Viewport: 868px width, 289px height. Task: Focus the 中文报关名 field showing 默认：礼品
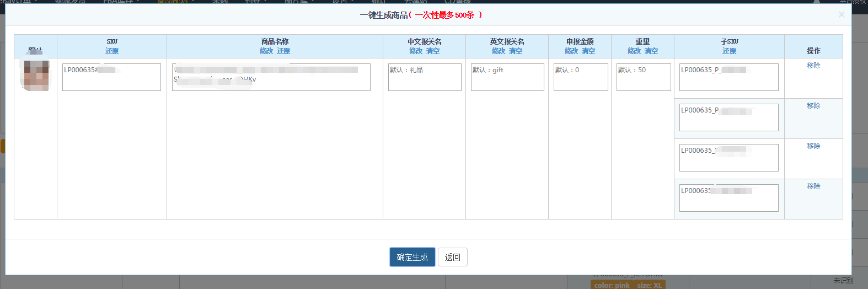coord(425,77)
